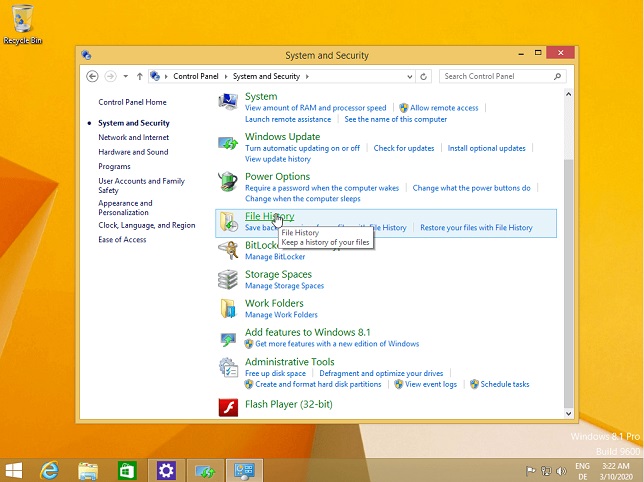The width and height of the screenshot is (644, 482).
Task: Click the Add features to Windows icon
Action: 228,339
